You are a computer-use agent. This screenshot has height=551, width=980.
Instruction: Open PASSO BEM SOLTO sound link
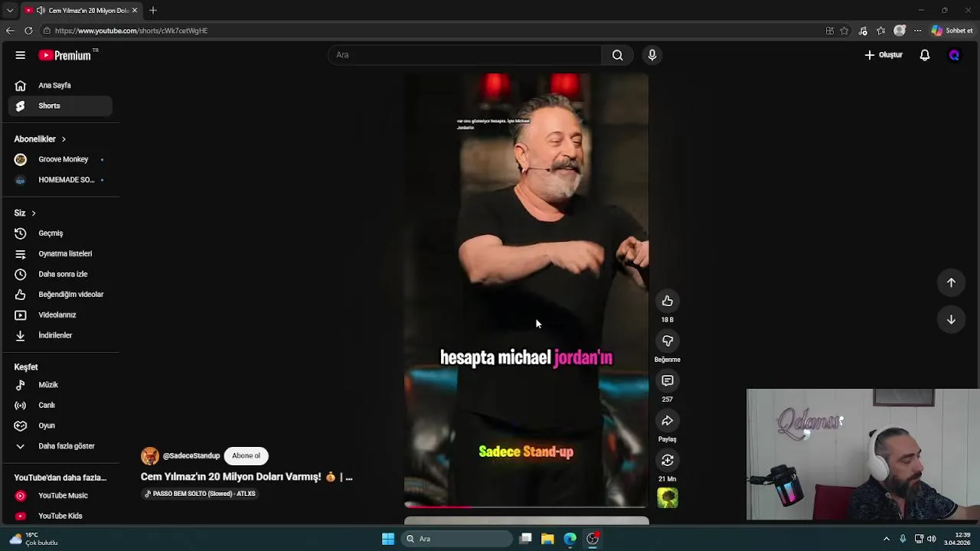click(x=201, y=494)
